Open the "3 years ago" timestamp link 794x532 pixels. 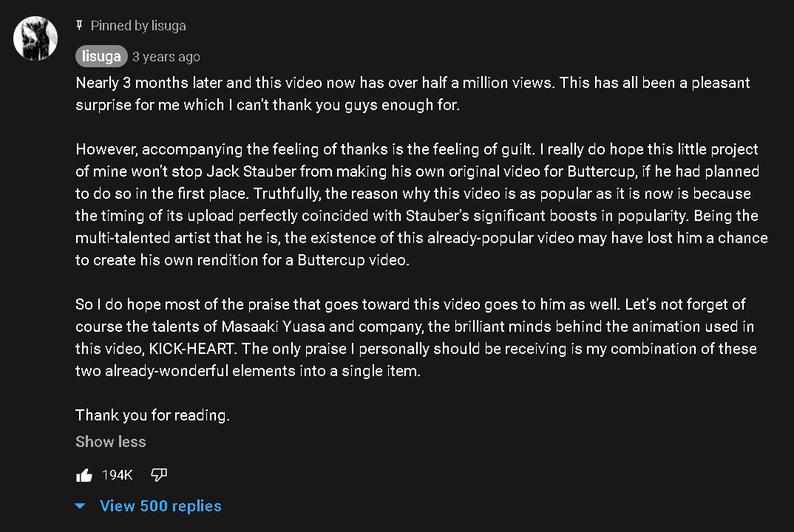pos(166,57)
